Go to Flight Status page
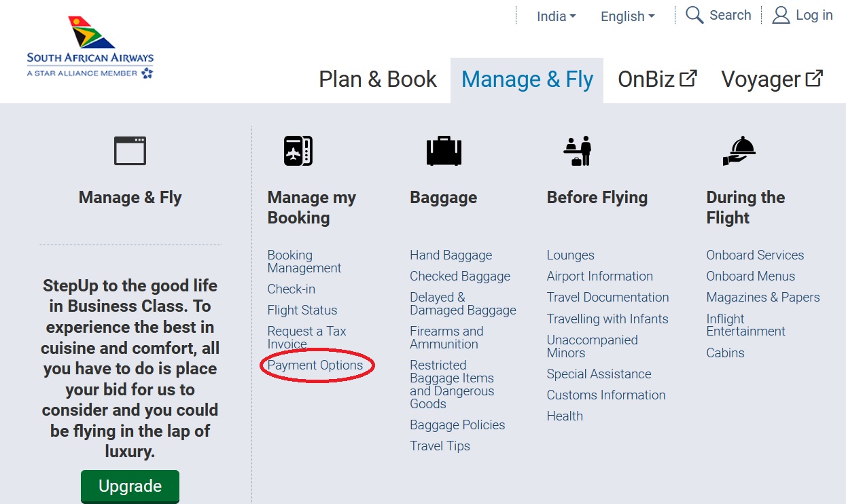 click(x=302, y=310)
